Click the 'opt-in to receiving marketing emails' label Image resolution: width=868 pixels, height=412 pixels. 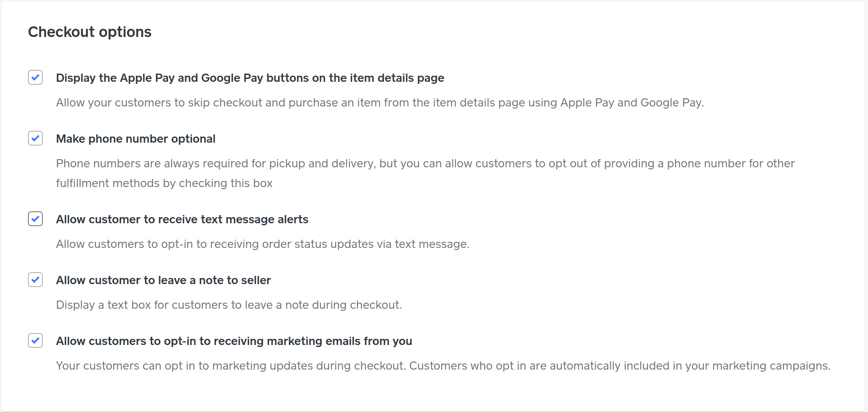(x=234, y=341)
